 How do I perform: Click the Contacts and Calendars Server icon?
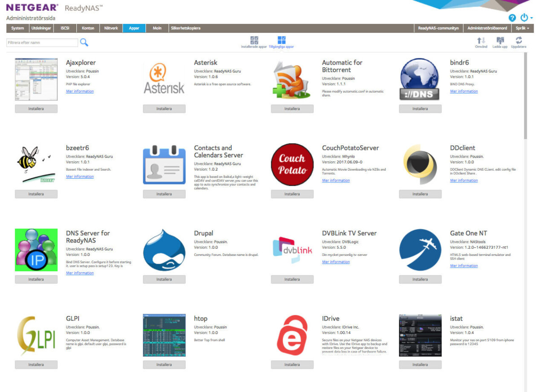(164, 165)
